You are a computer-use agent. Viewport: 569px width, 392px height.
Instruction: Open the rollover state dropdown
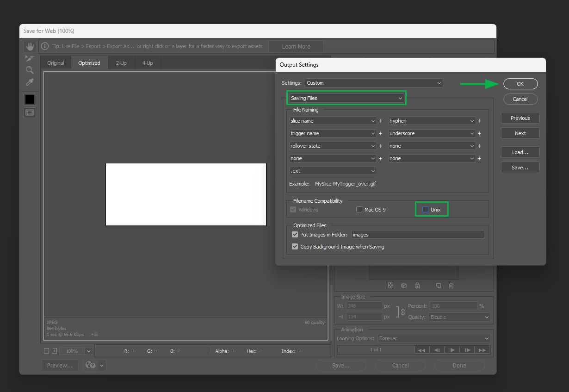click(333, 146)
